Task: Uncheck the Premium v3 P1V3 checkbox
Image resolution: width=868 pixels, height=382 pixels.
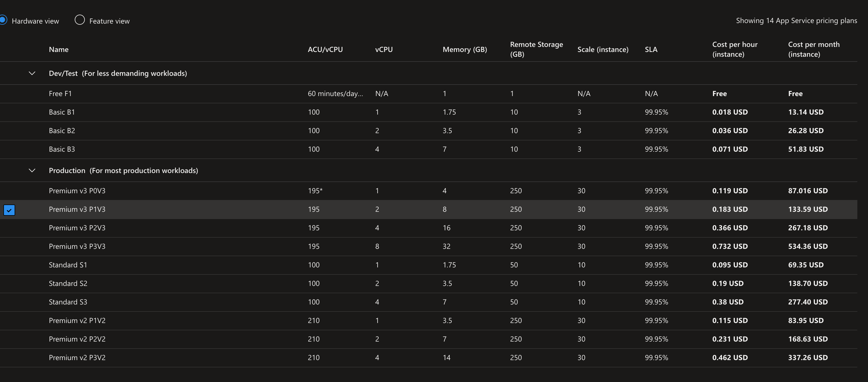Action: click(9, 210)
